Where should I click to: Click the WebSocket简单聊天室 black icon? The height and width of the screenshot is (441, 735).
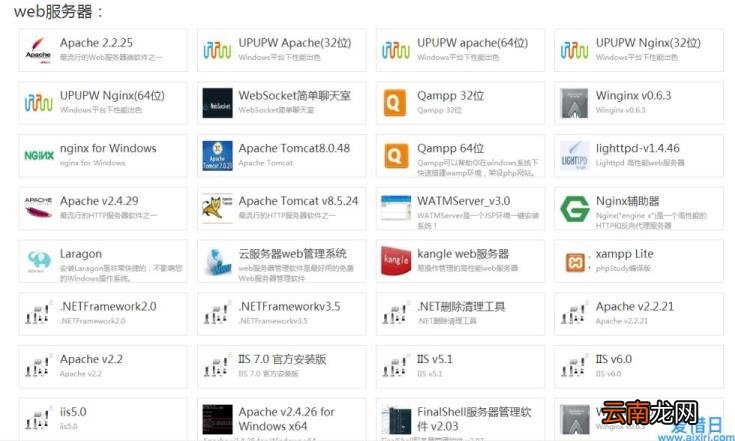pos(217,103)
